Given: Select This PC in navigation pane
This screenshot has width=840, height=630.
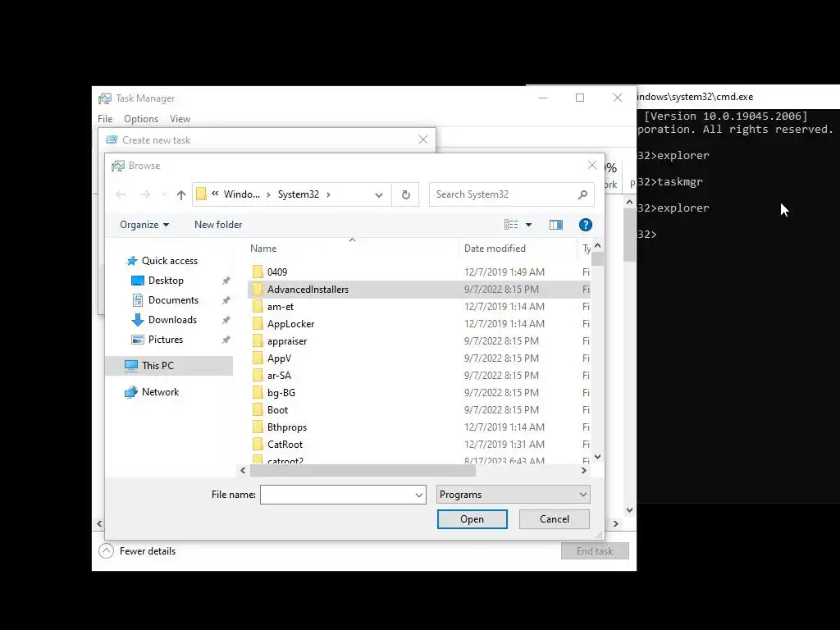Looking at the screenshot, I should point(169,366).
